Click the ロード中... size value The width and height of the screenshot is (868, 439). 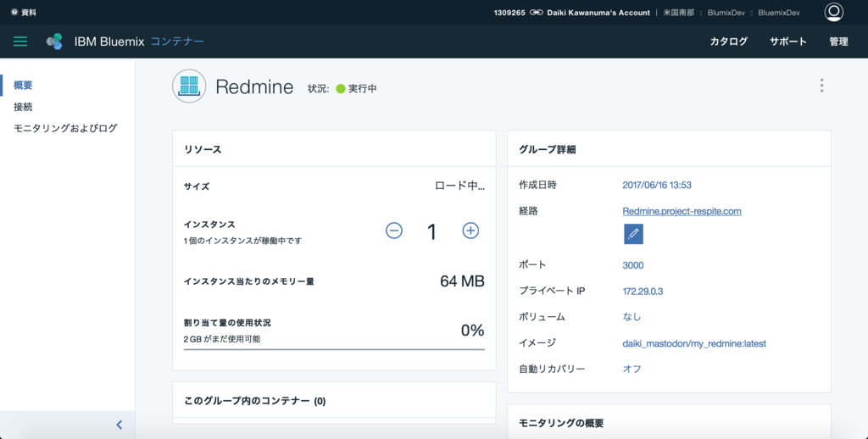[459, 186]
